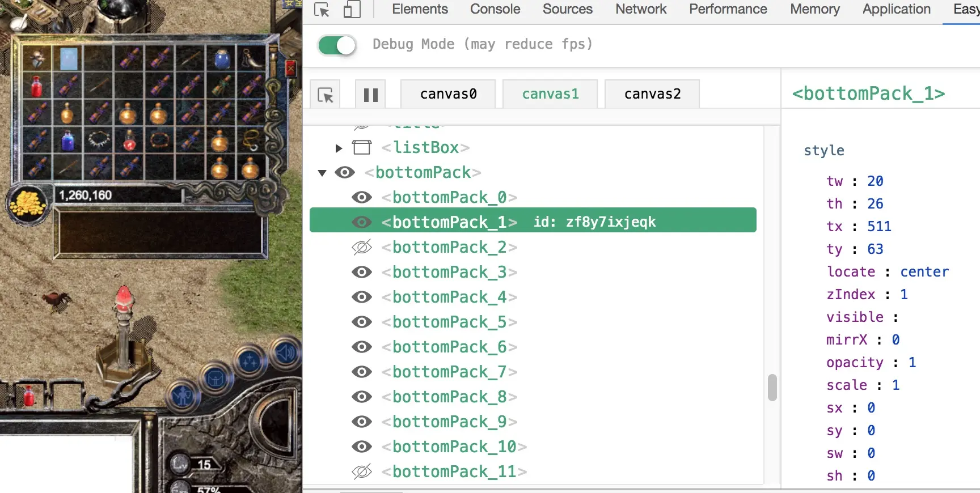
Task: Select the red potion in inventory
Action: 37,87
